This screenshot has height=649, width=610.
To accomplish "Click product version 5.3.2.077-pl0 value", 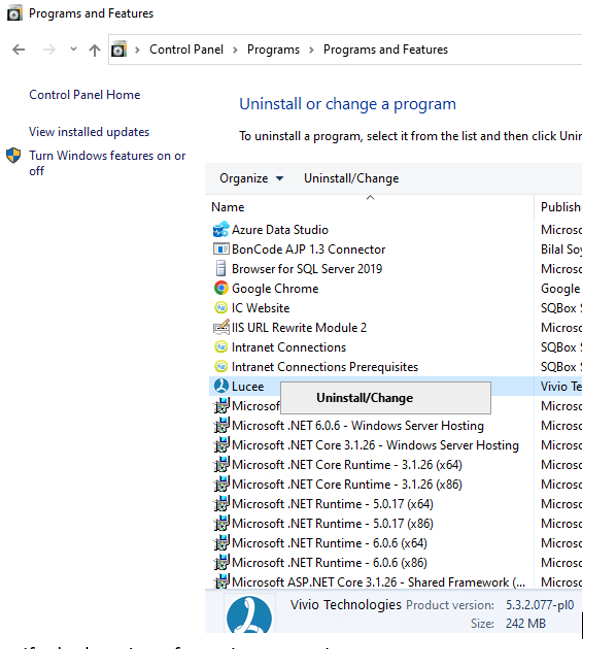I will [540, 605].
